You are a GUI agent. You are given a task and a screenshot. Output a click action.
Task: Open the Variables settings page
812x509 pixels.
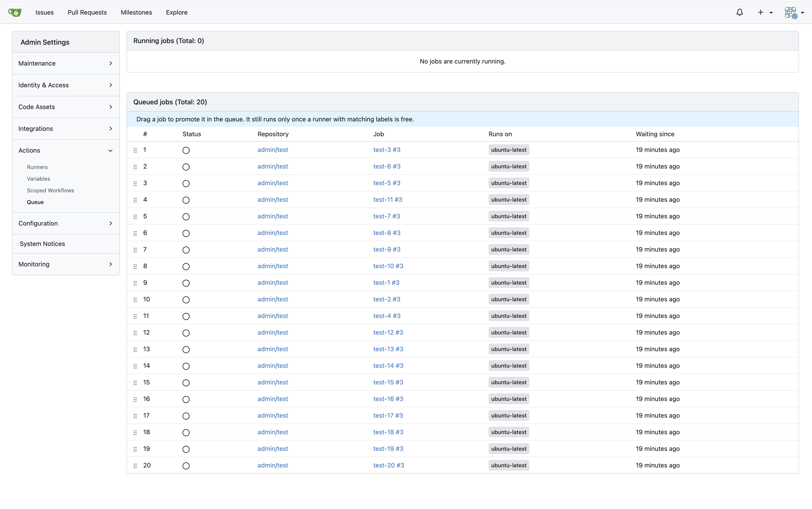pyautogui.click(x=38, y=179)
